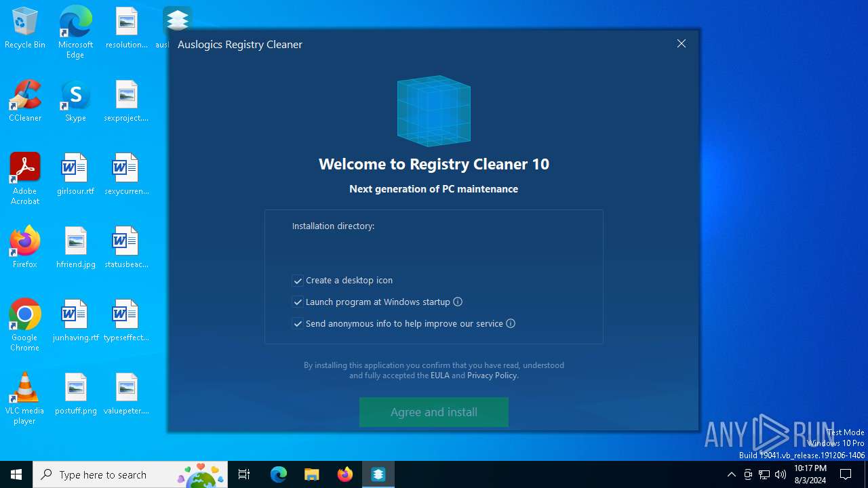The height and width of the screenshot is (488, 868).
Task: Select Firefox desktop shortcut
Action: [25, 247]
